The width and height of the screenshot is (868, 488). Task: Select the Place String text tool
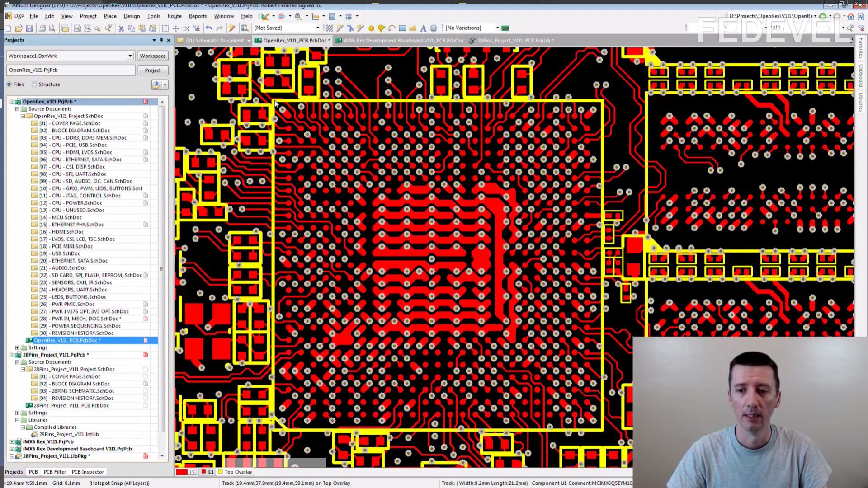pyautogui.click(x=423, y=28)
